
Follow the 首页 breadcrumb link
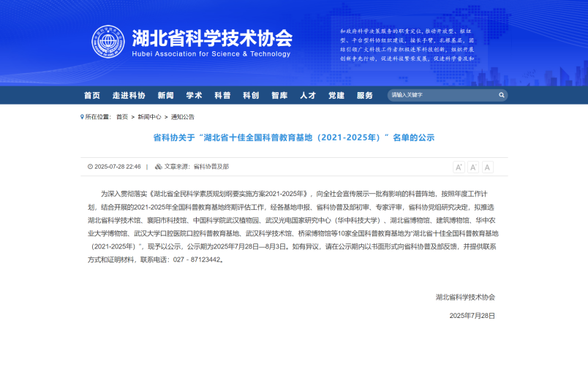(122, 117)
